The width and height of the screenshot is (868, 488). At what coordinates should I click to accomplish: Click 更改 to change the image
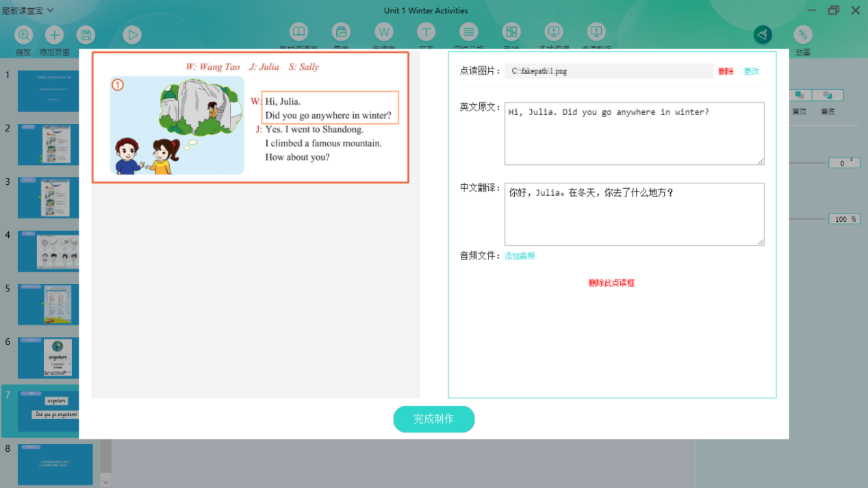(x=751, y=71)
